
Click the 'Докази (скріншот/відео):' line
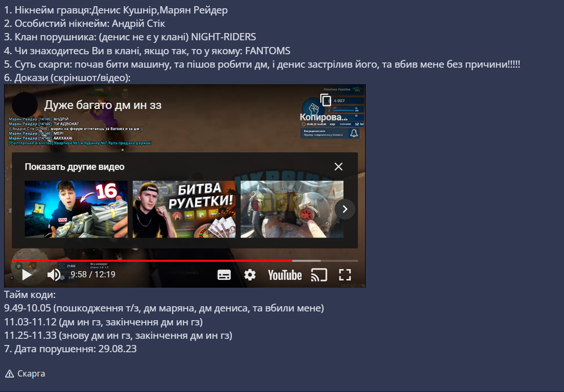coord(67,77)
